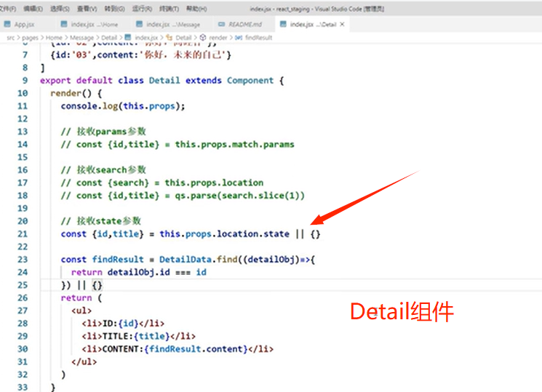Click the index.jsx ...\Detail tab file icon
Image resolution: width=542 pixels, height=392 pixels.
(284, 24)
